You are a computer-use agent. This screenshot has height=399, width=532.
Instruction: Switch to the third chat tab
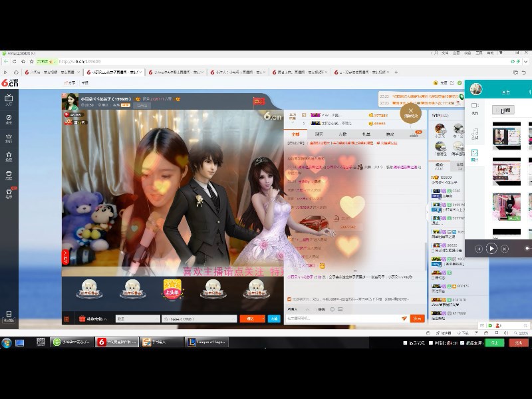point(342,134)
